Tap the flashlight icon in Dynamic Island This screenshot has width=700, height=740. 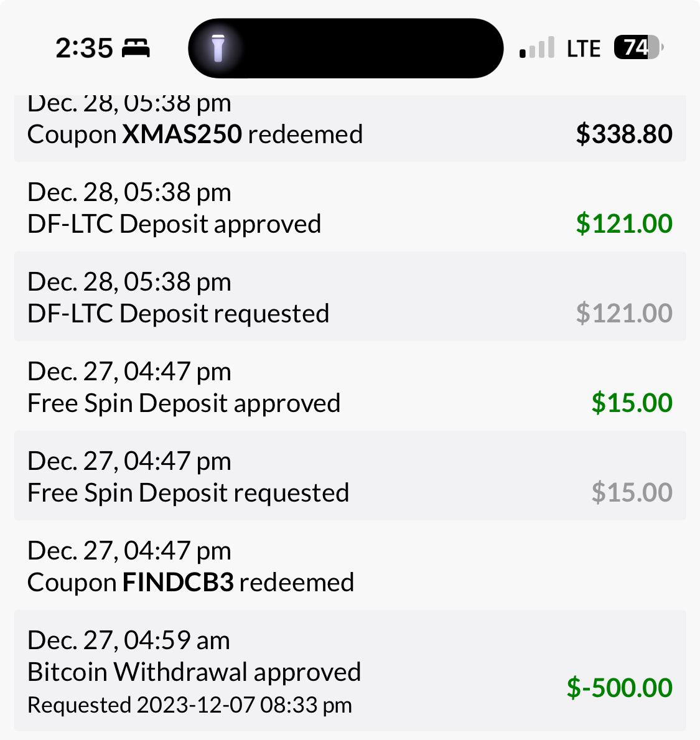coord(218,48)
